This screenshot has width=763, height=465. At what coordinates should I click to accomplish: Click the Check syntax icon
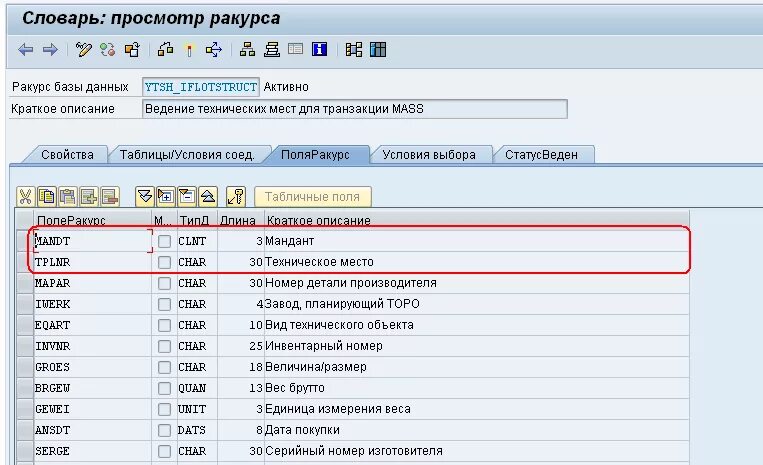coord(165,50)
